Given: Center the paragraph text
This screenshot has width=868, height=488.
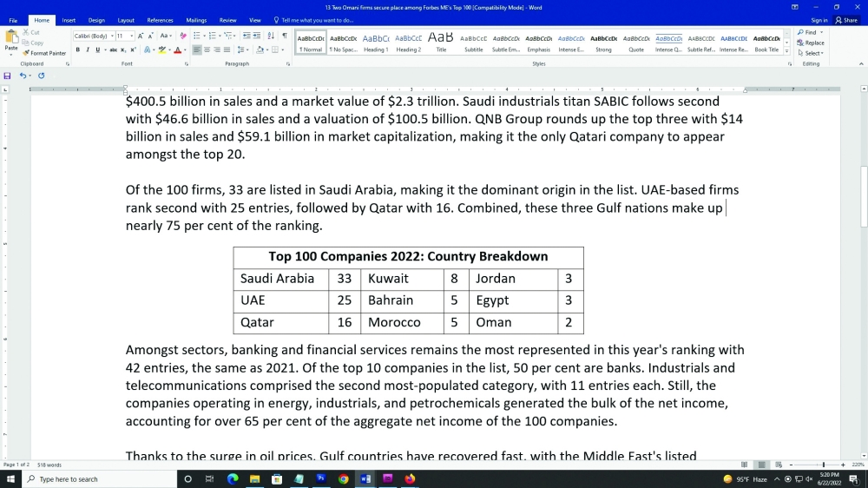Looking at the screenshot, I should click(207, 49).
